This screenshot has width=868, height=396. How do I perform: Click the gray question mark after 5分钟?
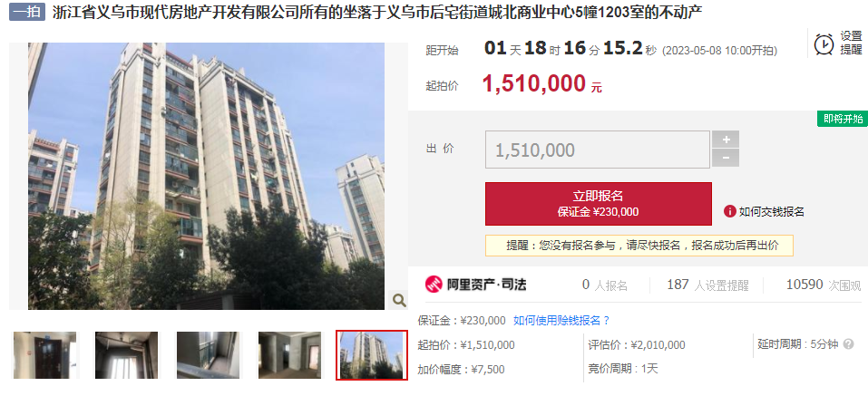848,344
